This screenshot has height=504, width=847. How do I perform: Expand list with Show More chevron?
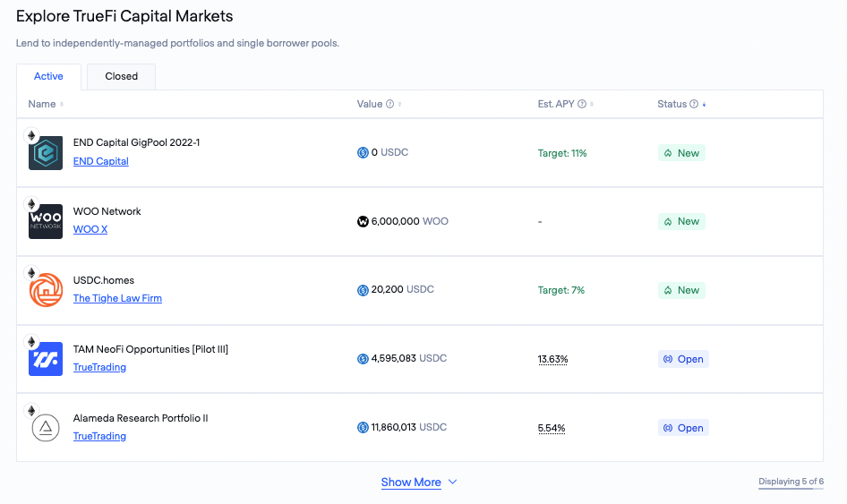[x=453, y=482]
